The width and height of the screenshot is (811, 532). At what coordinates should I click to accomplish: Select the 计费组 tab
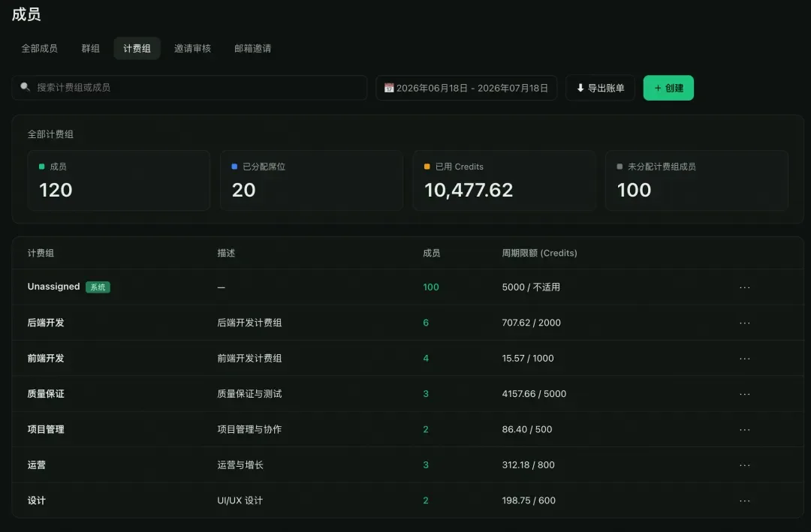coord(137,48)
